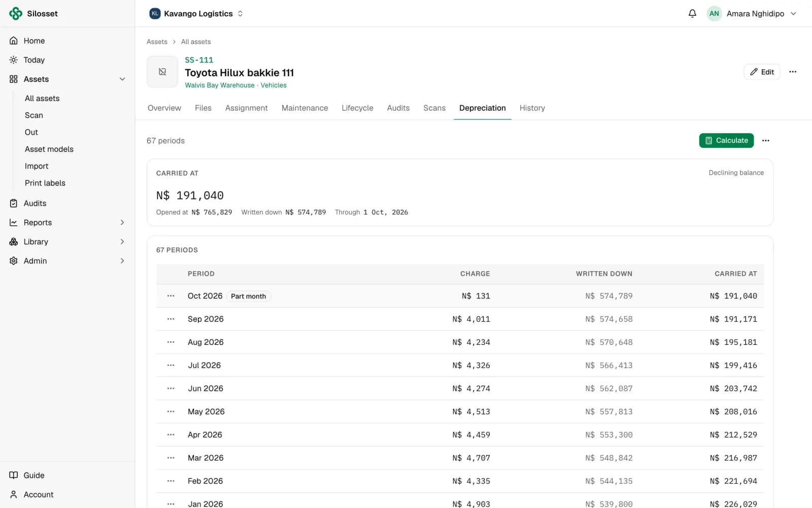Viewport: 812px width, 508px height.
Task: Open the Home sidebar item
Action: (x=67, y=41)
